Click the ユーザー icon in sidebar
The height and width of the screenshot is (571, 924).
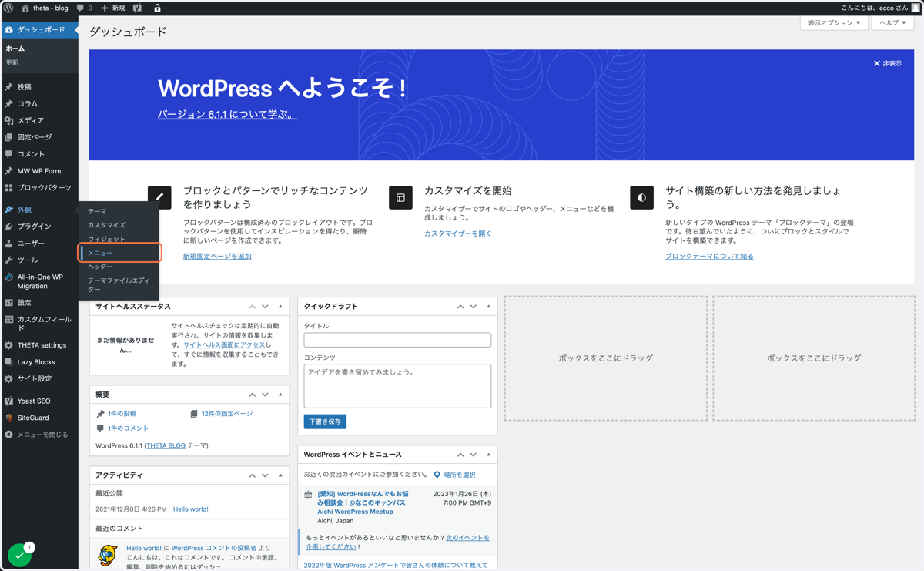click(x=9, y=244)
